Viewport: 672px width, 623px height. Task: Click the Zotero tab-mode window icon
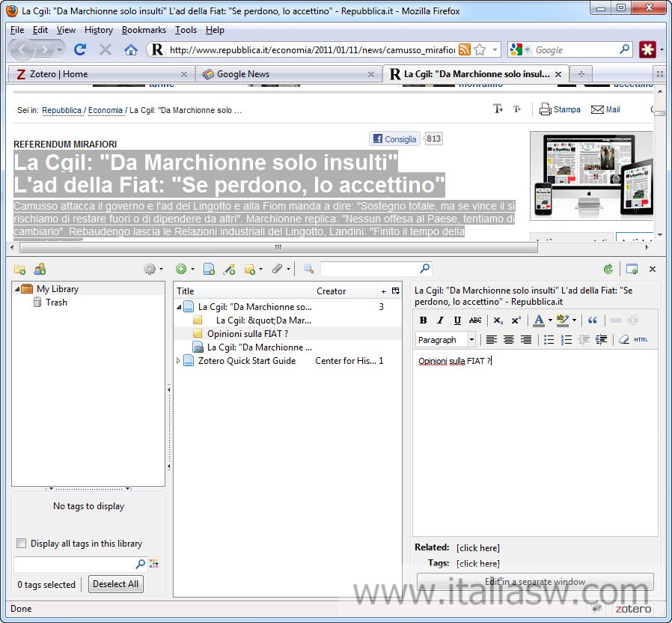coord(632,269)
